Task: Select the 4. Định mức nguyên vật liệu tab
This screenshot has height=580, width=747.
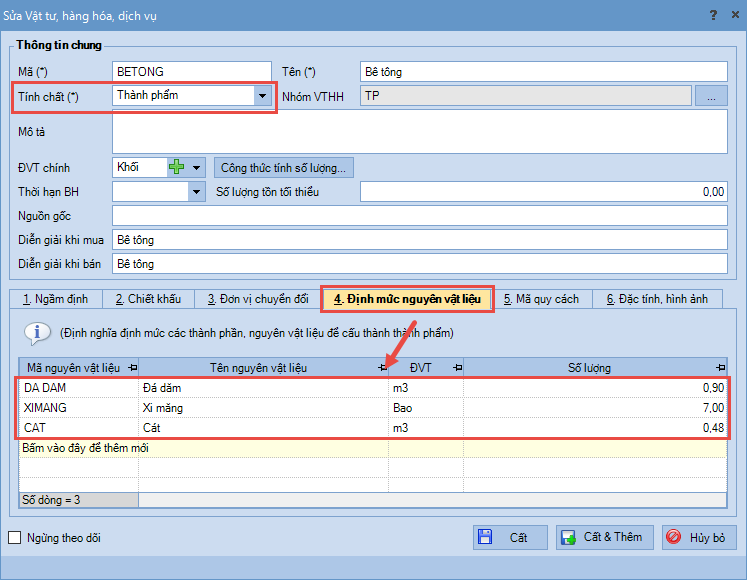Action: click(x=407, y=299)
